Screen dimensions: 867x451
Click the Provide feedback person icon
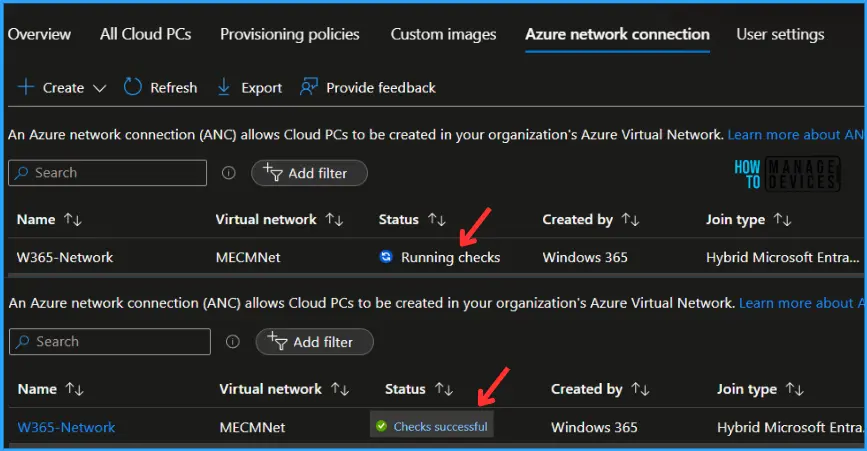pyautogui.click(x=309, y=87)
